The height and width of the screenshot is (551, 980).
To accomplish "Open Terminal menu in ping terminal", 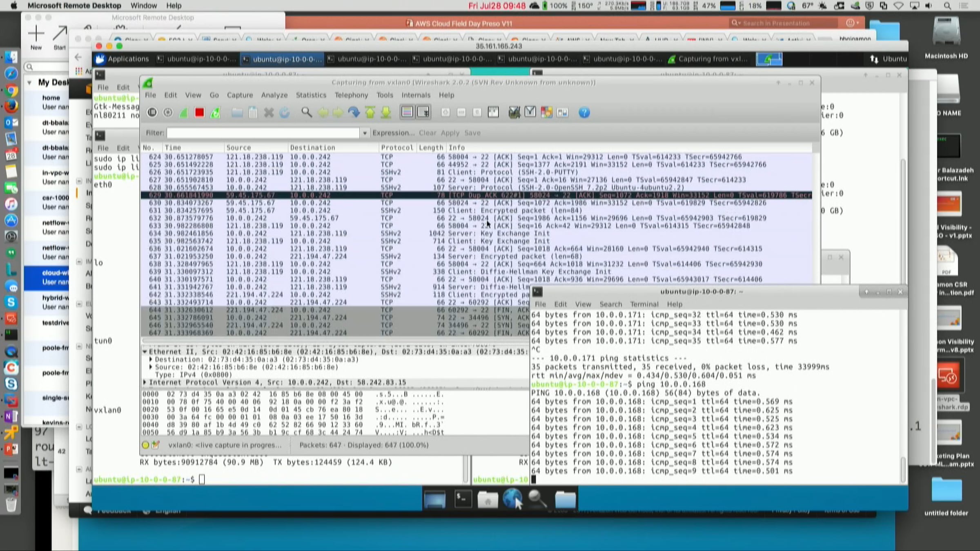I will click(x=644, y=304).
